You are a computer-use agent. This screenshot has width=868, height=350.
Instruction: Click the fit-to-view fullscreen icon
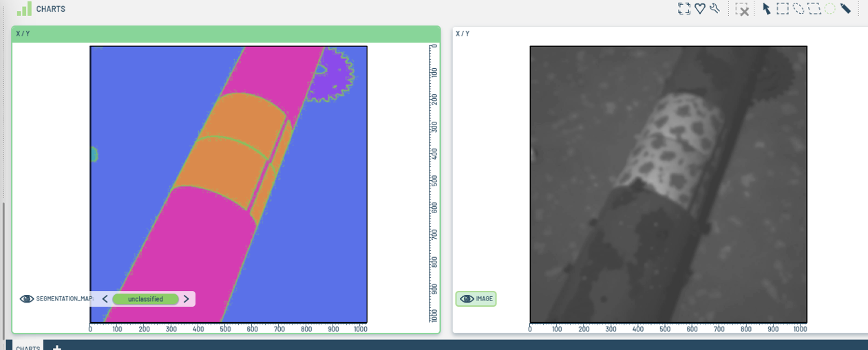[684, 8]
